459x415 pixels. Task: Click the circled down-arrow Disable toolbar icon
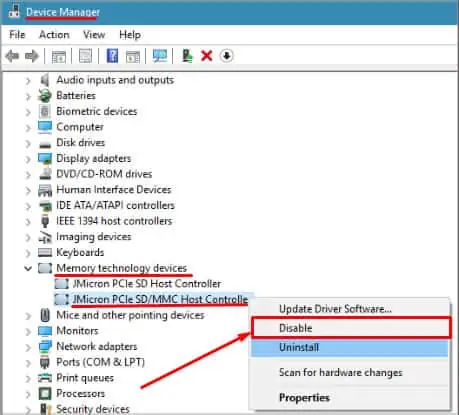click(x=227, y=56)
